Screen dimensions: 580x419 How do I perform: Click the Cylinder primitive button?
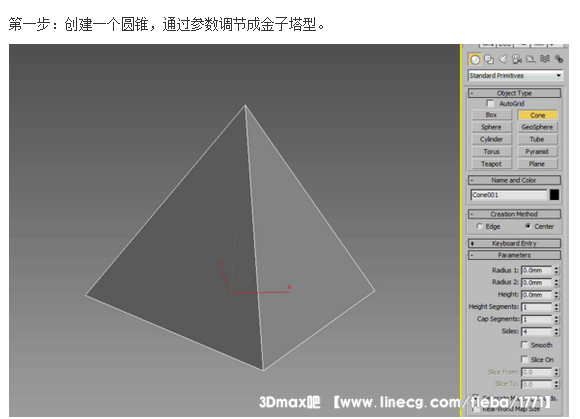(x=492, y=139)
